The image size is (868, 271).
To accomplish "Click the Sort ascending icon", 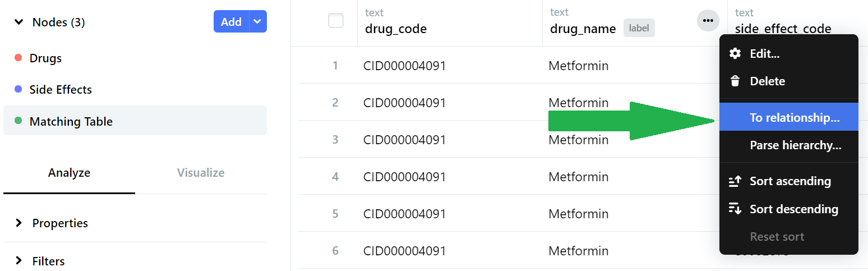I will pyautogui.click(x=735, y=181).
